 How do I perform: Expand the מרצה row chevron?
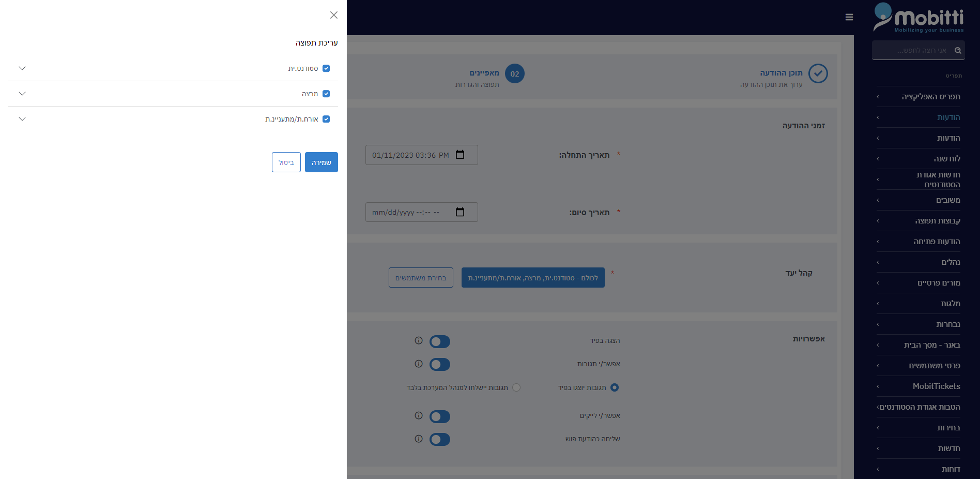pos(22,94)
